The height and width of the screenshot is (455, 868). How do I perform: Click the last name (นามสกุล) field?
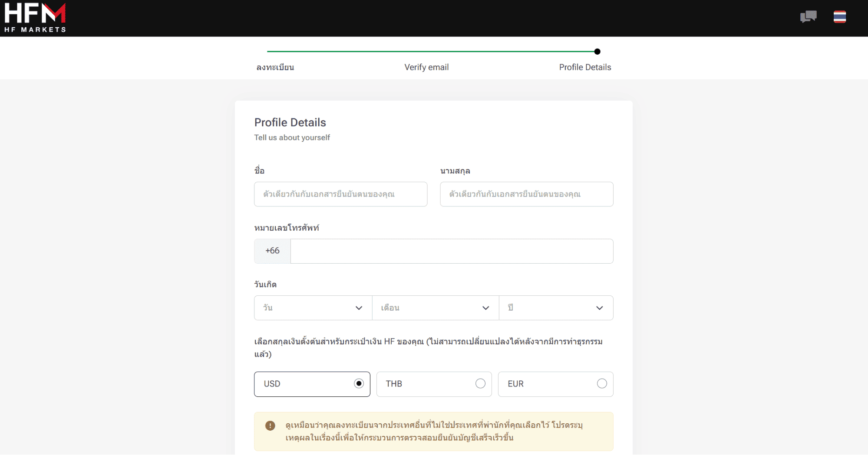[x=526, y=194]
